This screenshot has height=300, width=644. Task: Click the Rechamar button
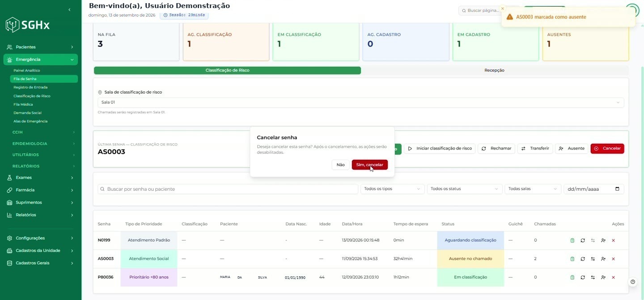coord(496,149)
